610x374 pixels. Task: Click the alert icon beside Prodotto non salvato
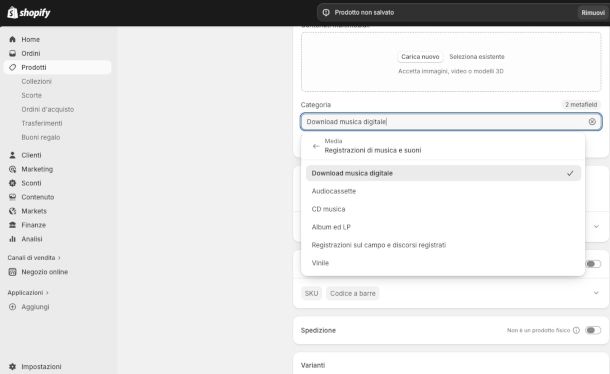click(x=326, y=12)
